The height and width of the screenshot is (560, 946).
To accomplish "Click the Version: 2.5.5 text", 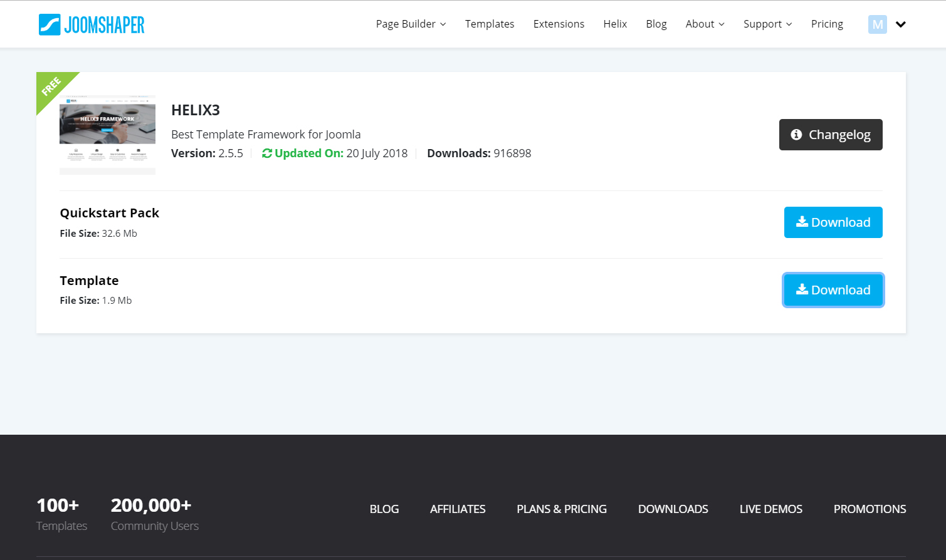I will pyautogui.click(x=207, y=153).
